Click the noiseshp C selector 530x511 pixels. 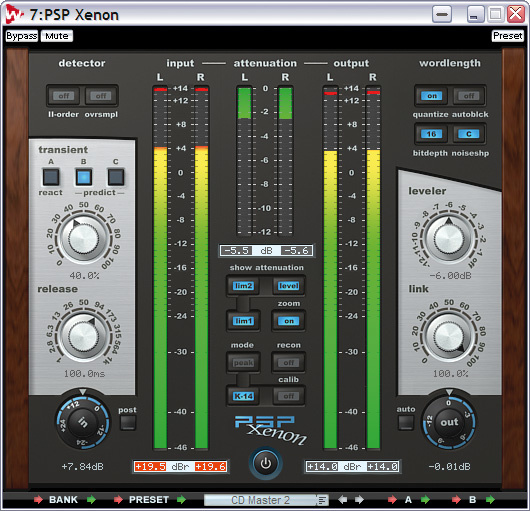click(x=469, y=134)
